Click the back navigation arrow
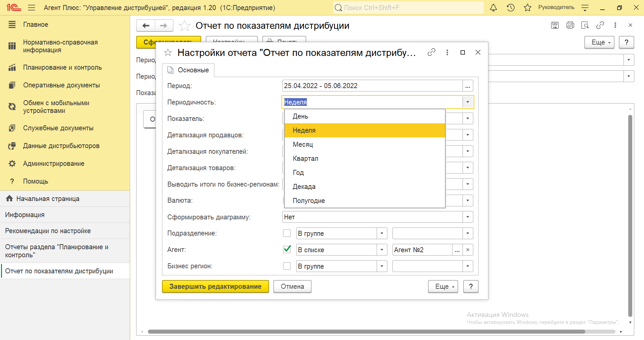644x340 pixels. pos(146,25)
